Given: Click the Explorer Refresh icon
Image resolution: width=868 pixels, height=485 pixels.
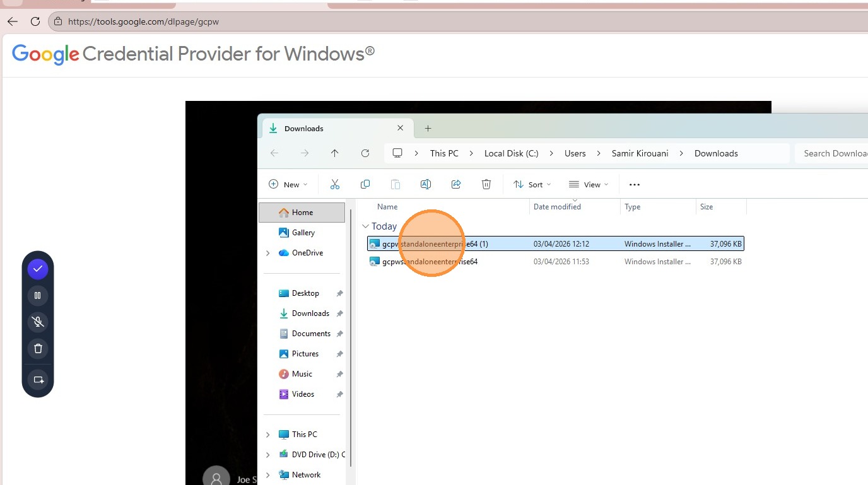Looking at the screenshot, I should (x=365, y=153).
